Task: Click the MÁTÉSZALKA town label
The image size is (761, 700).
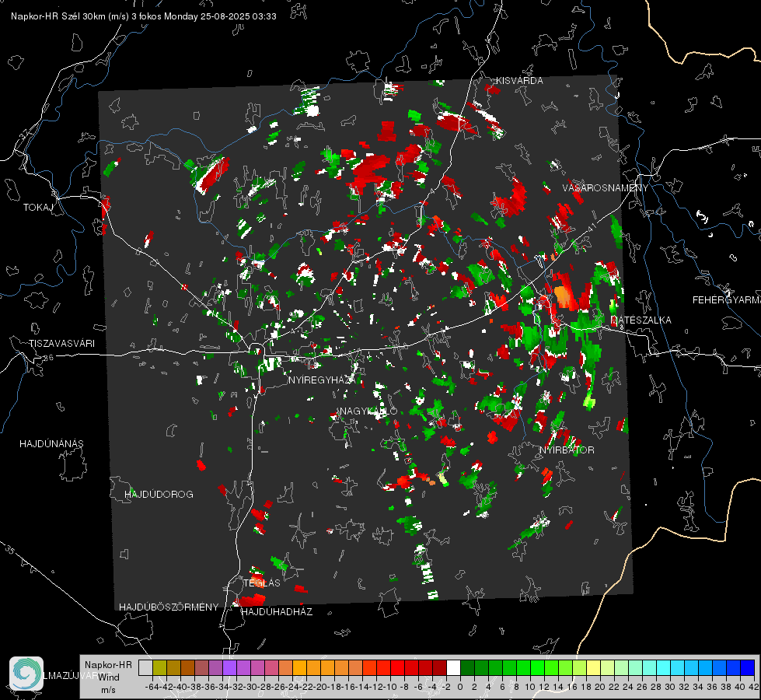Action: point(641,320)
